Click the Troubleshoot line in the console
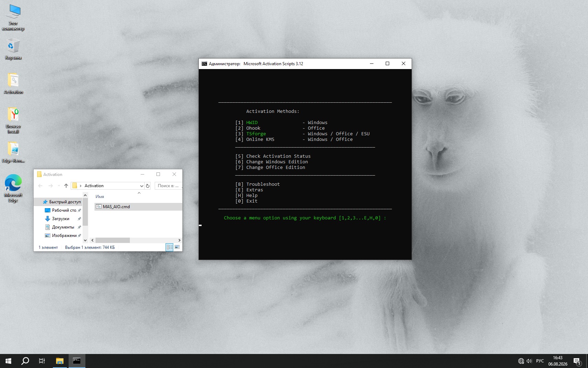 pyautogui.click(x=258, y=184)
